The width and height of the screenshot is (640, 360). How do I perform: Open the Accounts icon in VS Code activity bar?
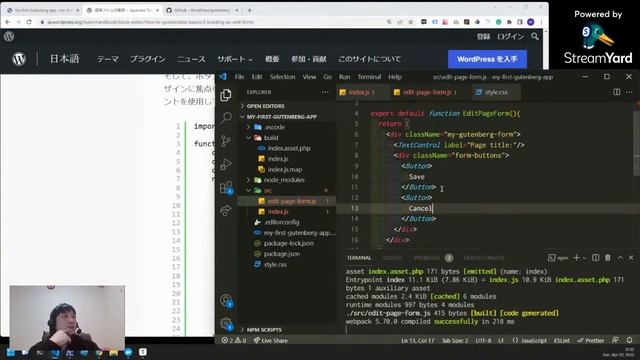pos(226,301)
